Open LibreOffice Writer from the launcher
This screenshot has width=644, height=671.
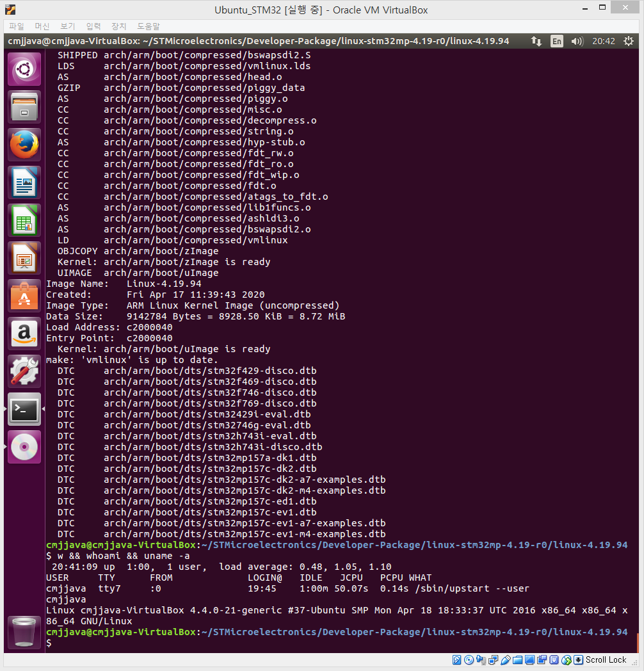[24, 182]
